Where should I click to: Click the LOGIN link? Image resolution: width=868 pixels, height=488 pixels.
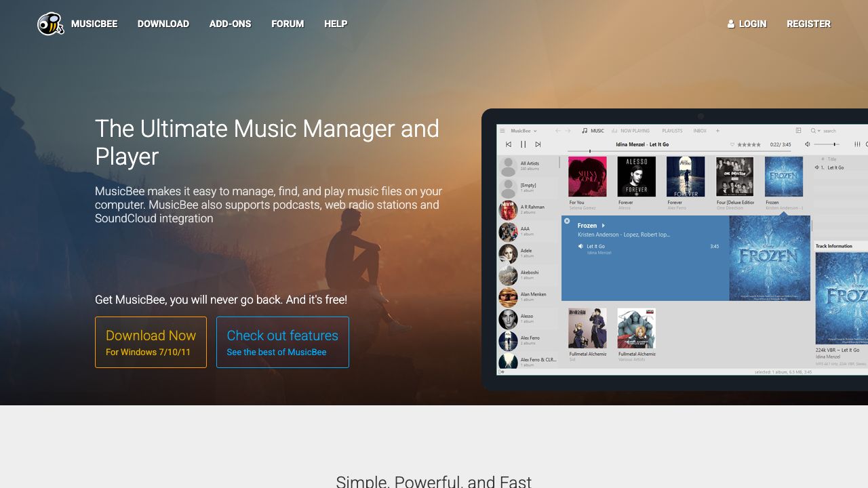click(753, 24)
